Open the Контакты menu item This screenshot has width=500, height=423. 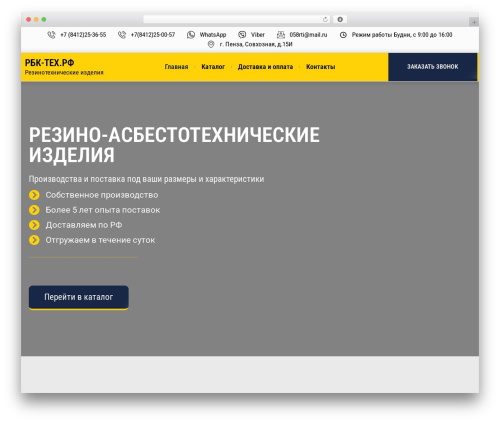pos(321,67)
